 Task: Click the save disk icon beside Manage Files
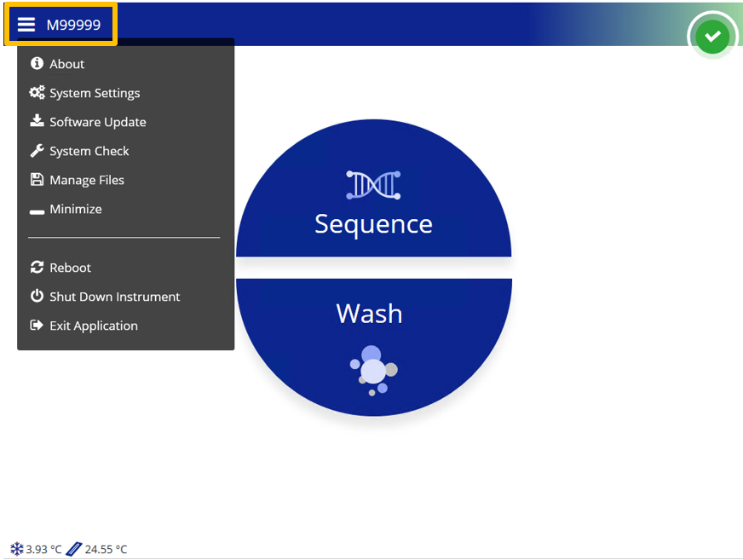pos(36,180)
